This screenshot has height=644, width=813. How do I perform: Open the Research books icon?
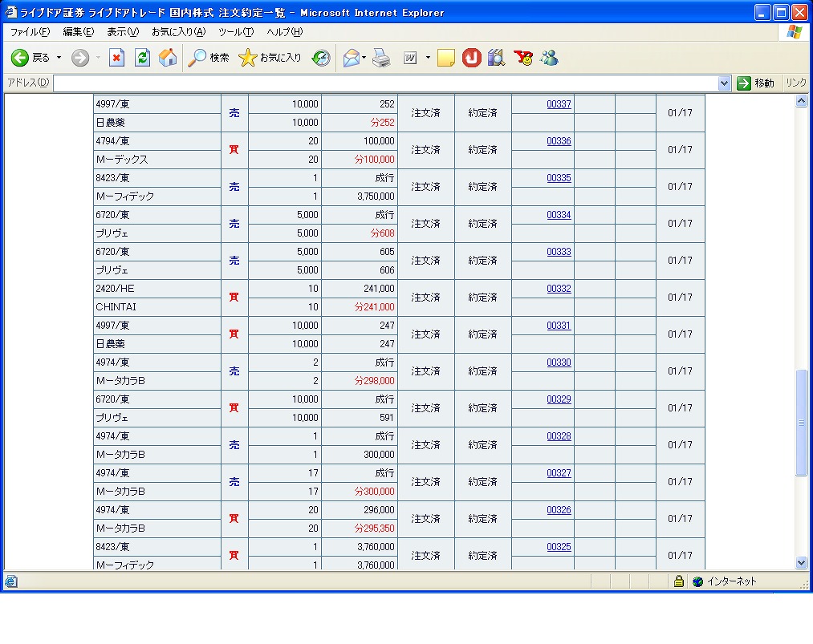496,58
